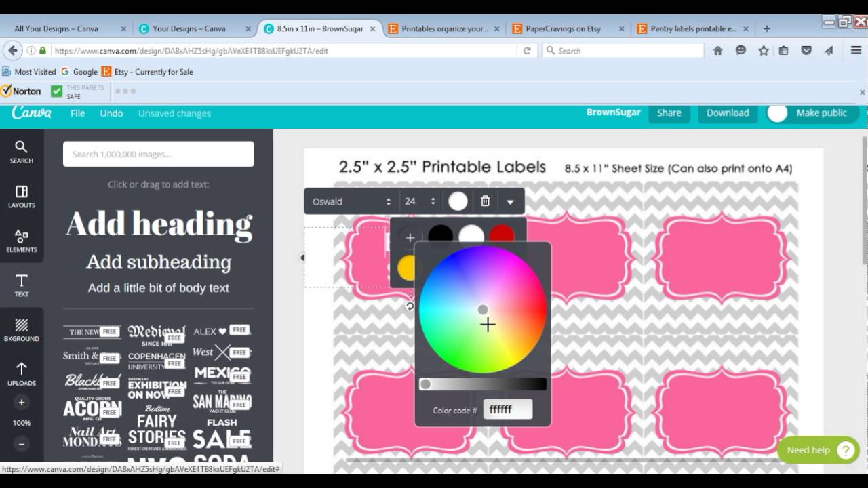Add a new color with plus swatch
Image resolution: width=868 pixels, height=488 pixels.
tap(410, 237)
